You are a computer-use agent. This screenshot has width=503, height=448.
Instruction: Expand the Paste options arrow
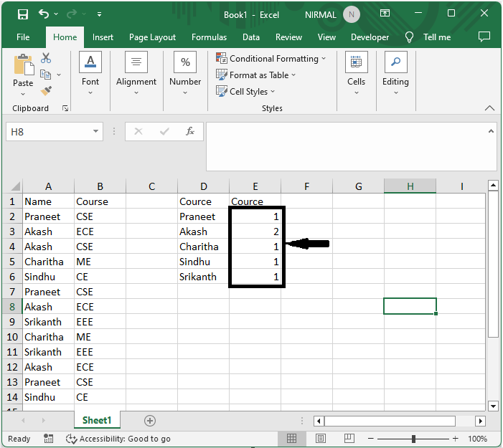coord(23,94)
